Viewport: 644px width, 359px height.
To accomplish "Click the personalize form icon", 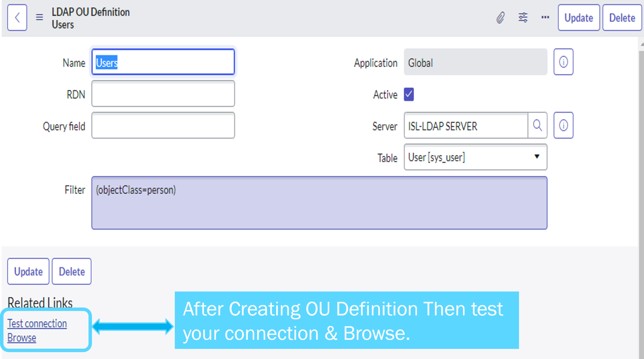I will click(x=523, y=18).
